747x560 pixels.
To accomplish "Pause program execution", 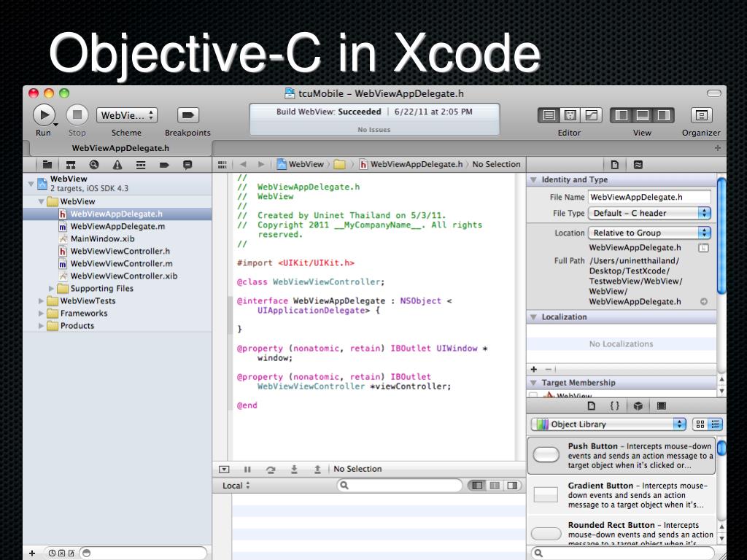I will coord(247,470).
